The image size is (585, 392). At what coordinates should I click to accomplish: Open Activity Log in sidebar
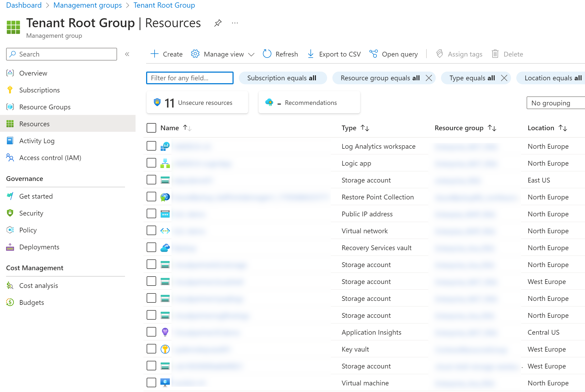tap(37, 141)
